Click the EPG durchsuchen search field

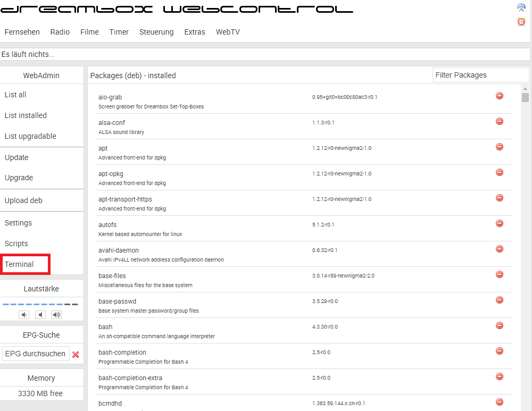coord(36,354)
